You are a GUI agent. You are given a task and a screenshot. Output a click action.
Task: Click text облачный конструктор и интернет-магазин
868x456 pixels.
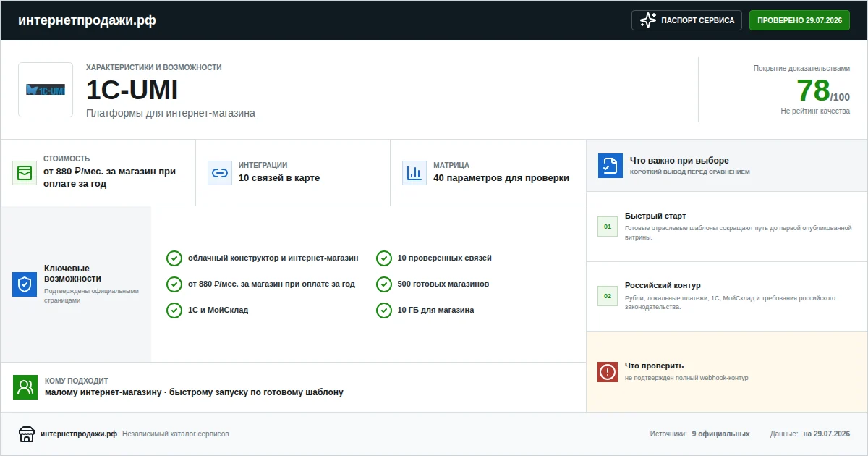(x=273, y=258)
